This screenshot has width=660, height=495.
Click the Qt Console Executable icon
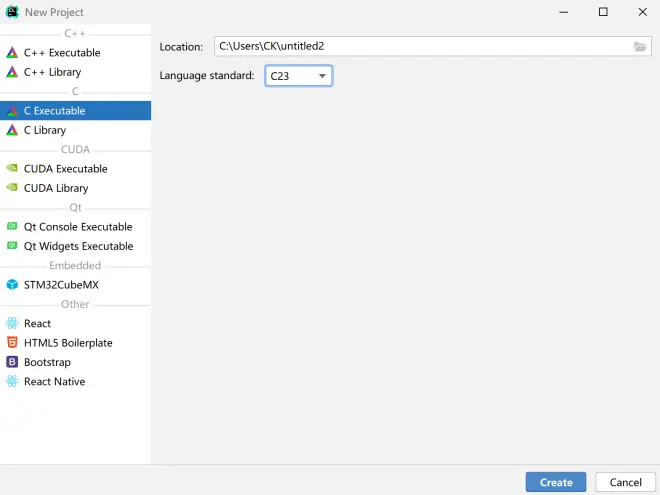tap(12, 226)
